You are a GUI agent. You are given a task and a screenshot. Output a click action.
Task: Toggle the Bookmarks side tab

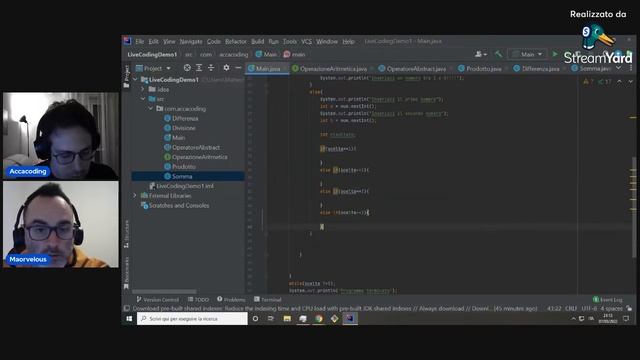click(x=127, y=273)
